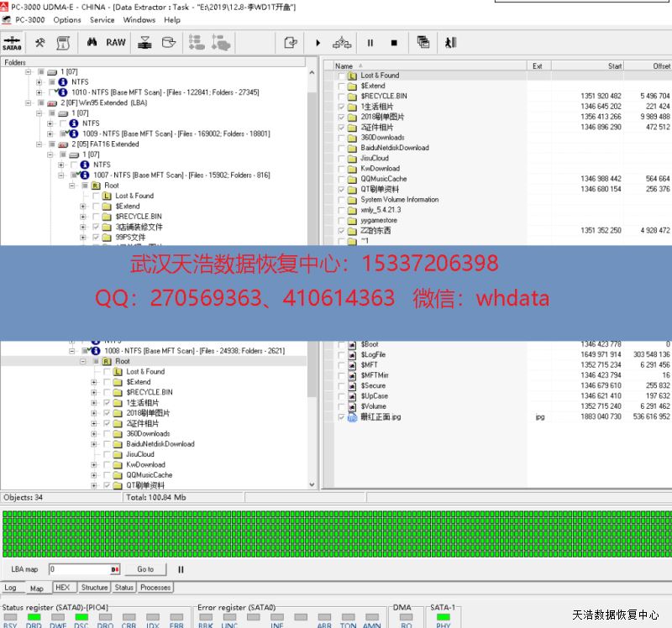This screenshot has width=672, height=628.
Task: Switch to the HEX tab
Action: (62, 588)
